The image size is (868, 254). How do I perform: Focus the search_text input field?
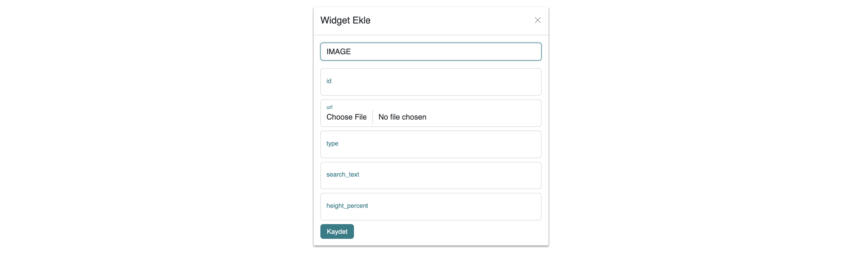431,176
